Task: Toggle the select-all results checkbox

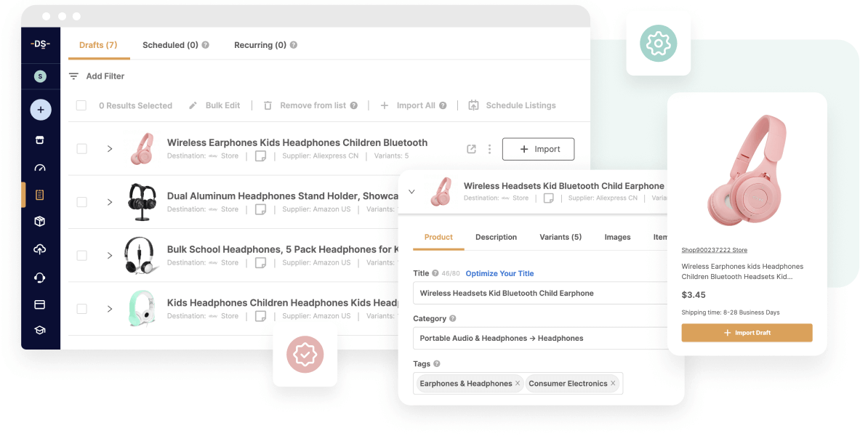Action: point(81,105)
